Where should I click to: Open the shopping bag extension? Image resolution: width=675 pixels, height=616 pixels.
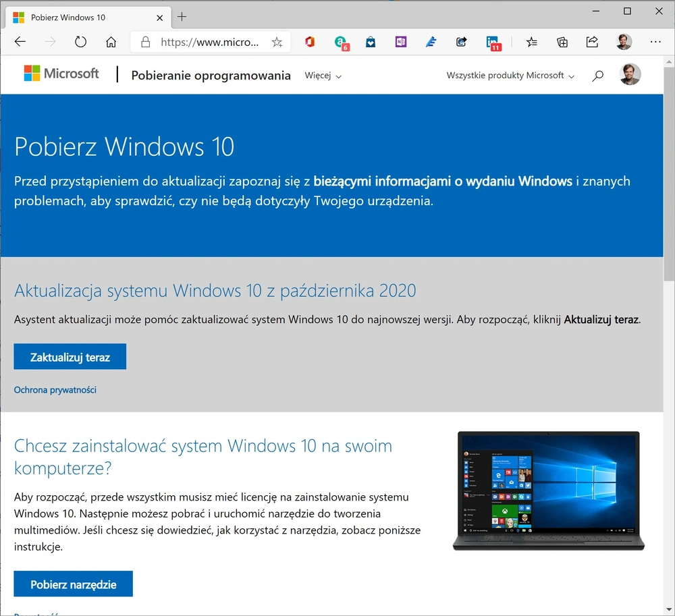tap(370, 42)
